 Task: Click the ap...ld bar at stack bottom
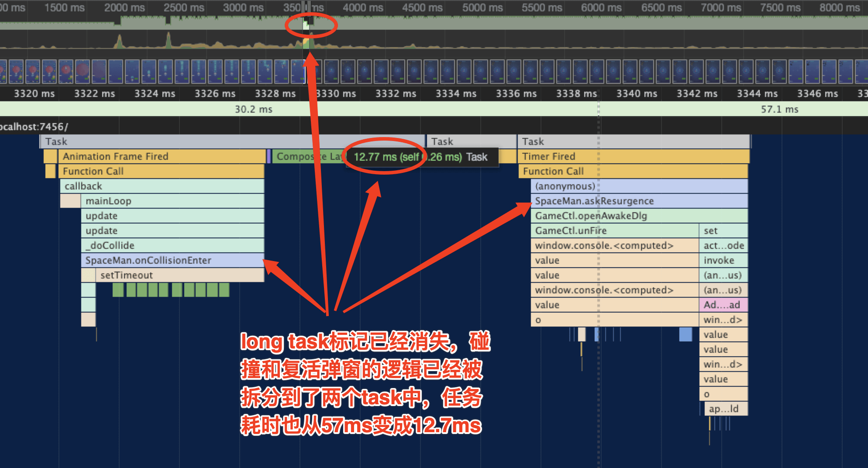[x=726, y=409]
